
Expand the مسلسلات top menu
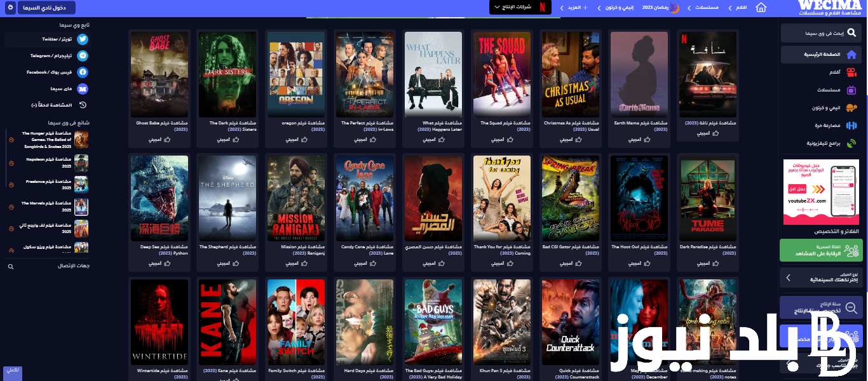[704, 8]
